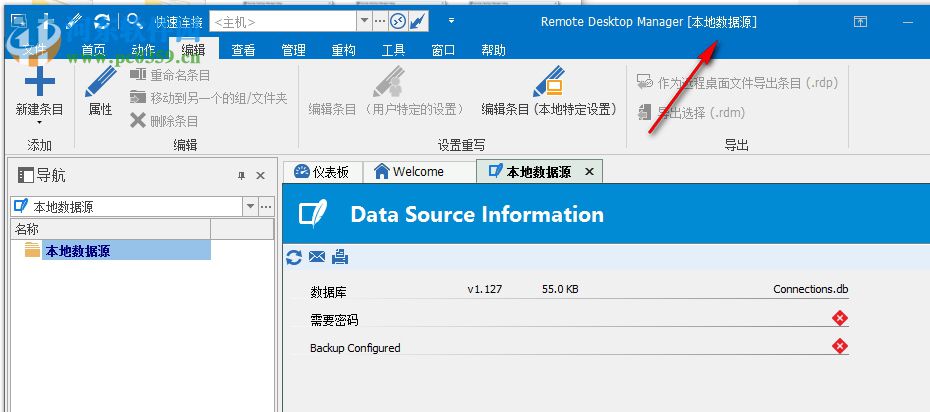This screenshot has height=412, width=930.
Task: Click 删除条目 delete entry
Action: (x=164, y=121)
